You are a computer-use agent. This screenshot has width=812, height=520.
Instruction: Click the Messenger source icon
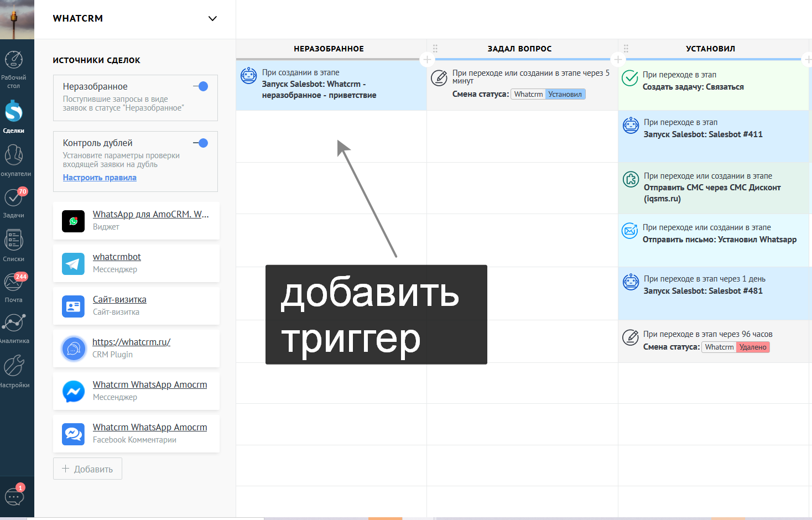(x=73, y=392)
